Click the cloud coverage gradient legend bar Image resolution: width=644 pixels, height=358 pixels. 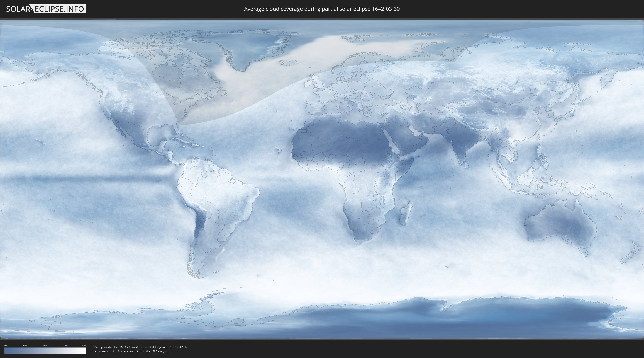click(x=45, y=350)
